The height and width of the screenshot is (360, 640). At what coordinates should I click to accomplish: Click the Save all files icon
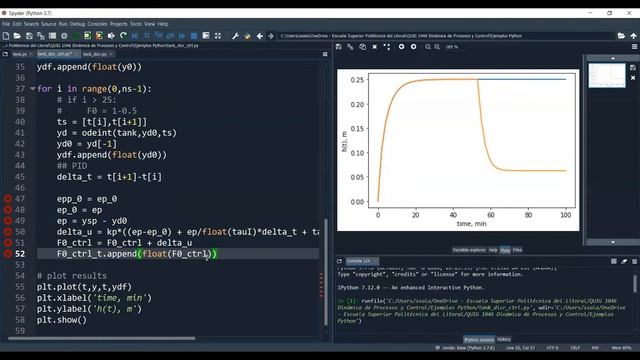[41, 36]
